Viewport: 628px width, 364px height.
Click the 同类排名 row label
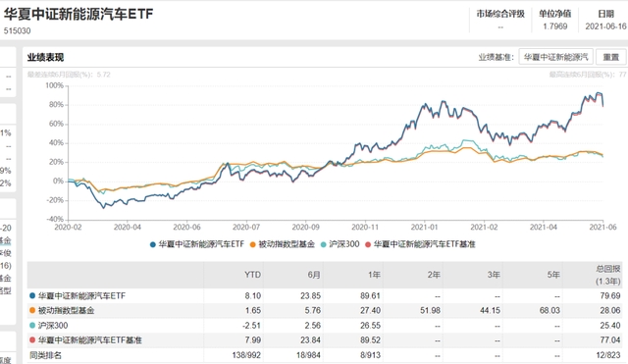(x=45, y=355)
